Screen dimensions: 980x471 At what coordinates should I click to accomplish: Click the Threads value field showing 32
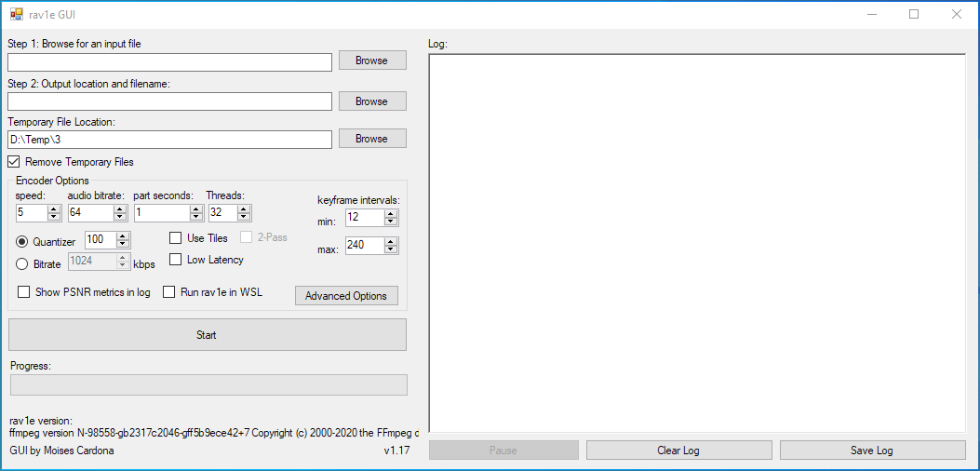(x=222, y=212)
